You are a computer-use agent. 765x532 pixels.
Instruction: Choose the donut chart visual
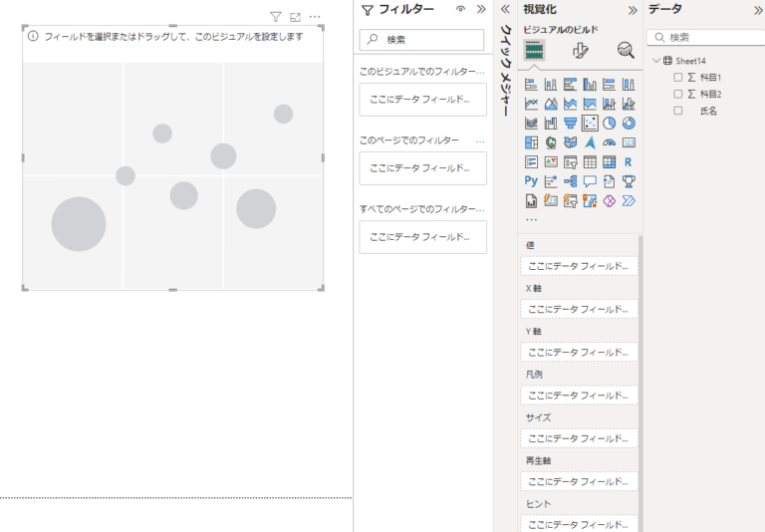tap(629, 124)
